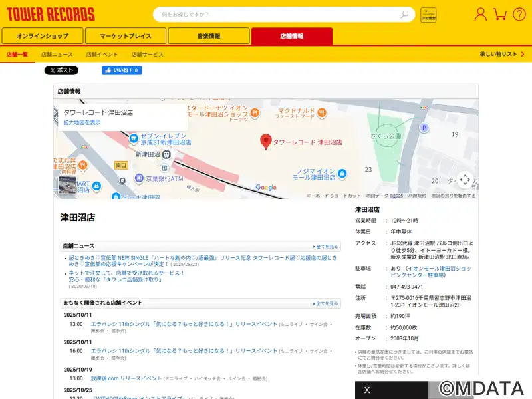Open the 放課後.com リリースイベント link
The width and height of the screenshot is (532, 399).
click(126, 378)
